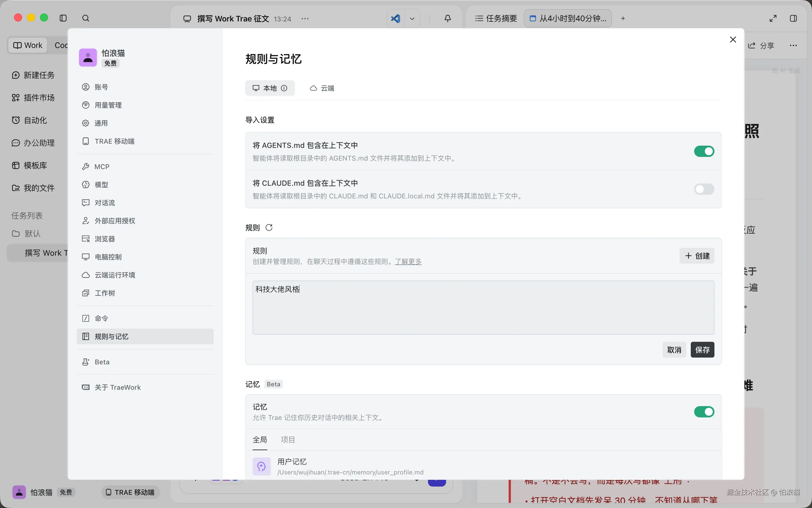Open 通用 general settings
812x508 pixels.
(145, 123)
